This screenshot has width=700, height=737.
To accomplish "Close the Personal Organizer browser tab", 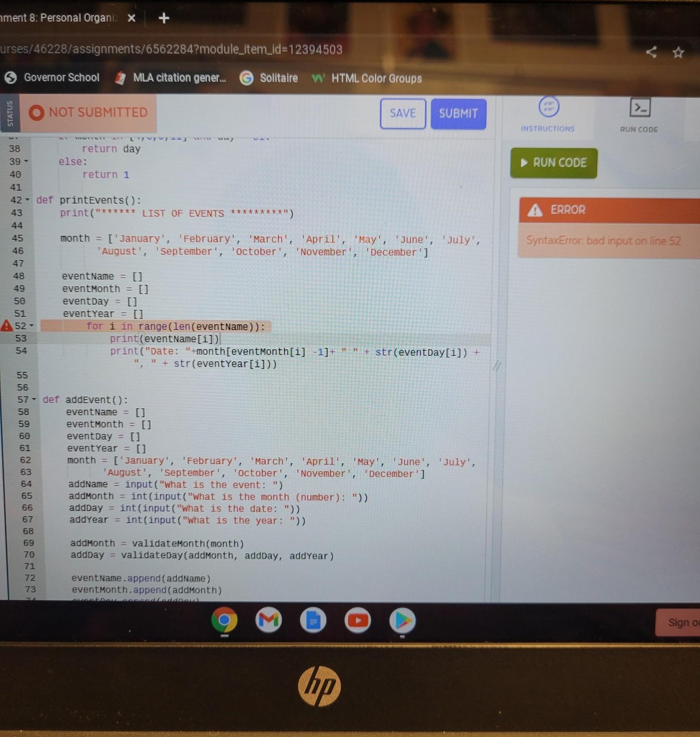I will [x=131, y=18].
